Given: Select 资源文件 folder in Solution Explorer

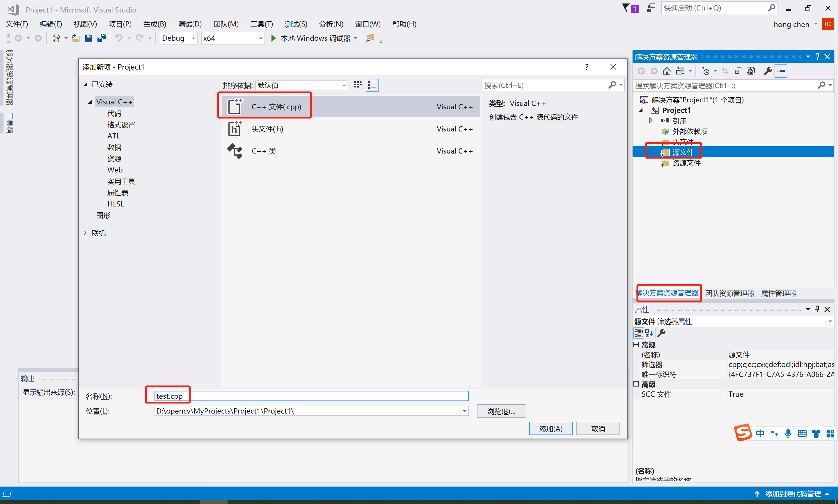Looking at the screenshot, I should pos(686,163).
